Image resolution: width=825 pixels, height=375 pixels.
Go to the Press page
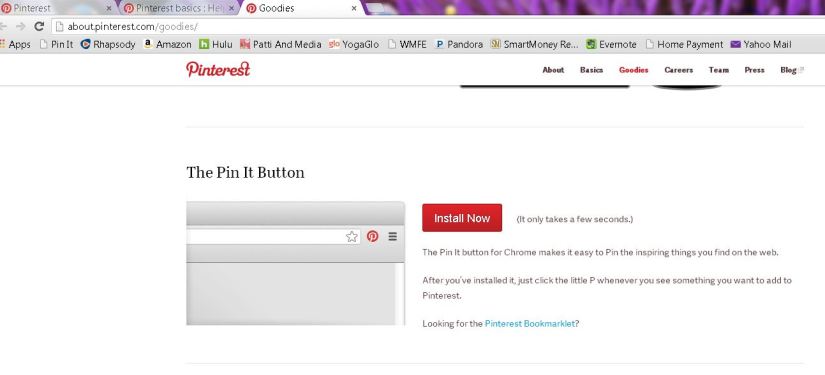click(754, 70)
